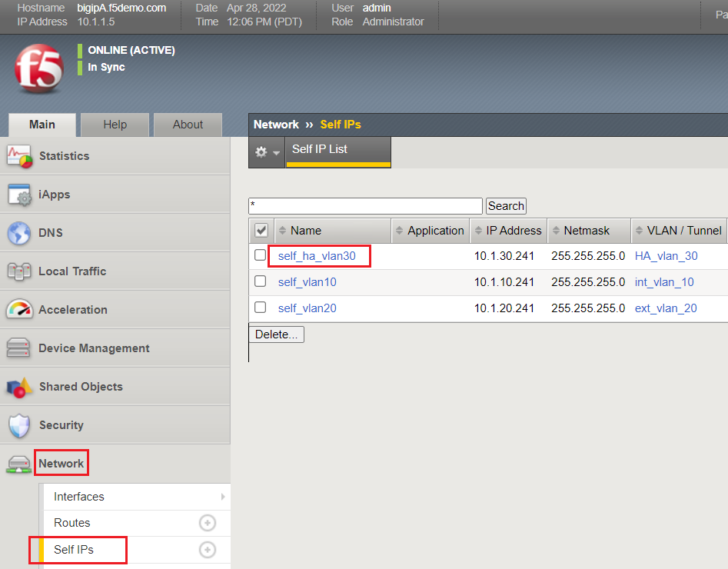Sort by IP Address column arrows
The width and height of the screenshot is (728, 569).
(479, 231)
